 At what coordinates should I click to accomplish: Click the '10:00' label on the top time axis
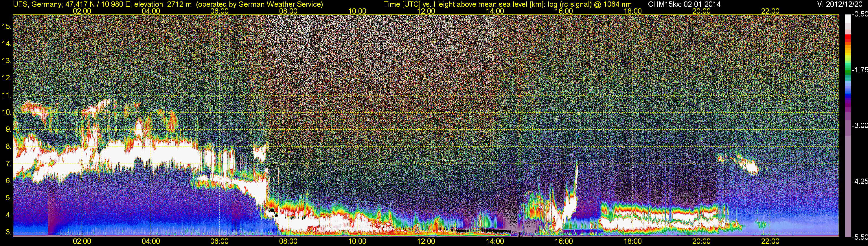[x=357, y=11]
